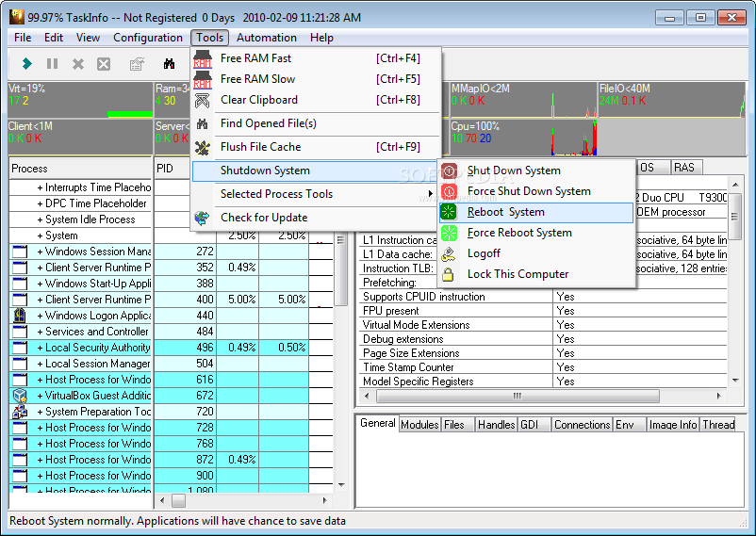756x536 pixels.
Task: Switch to the Modules tab
Action: pos(419,425)
